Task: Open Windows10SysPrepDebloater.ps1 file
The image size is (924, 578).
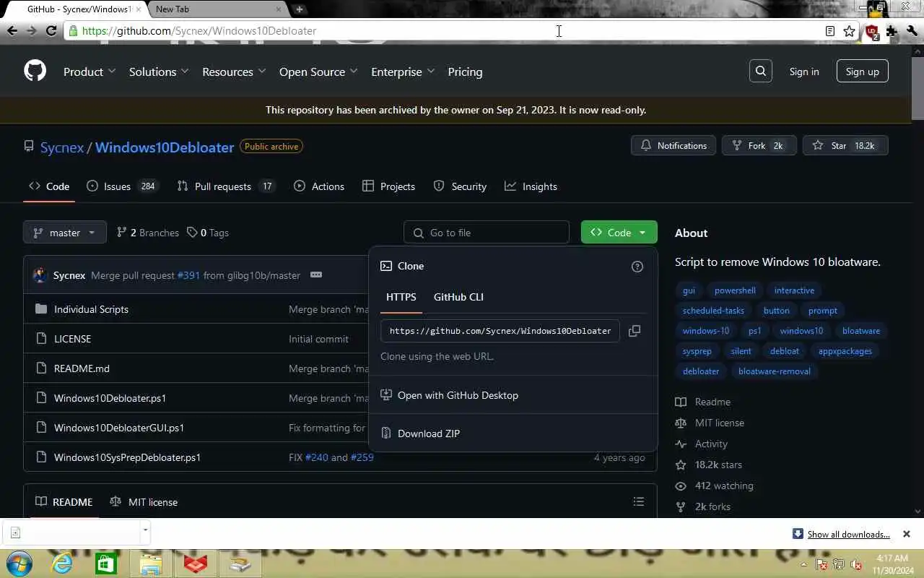Action: (x=127, y=457)
